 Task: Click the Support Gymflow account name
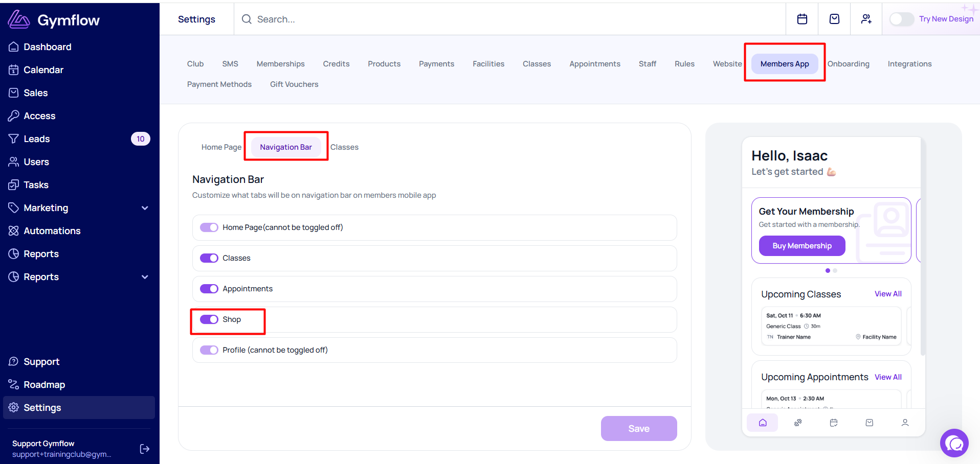(43, 444)
